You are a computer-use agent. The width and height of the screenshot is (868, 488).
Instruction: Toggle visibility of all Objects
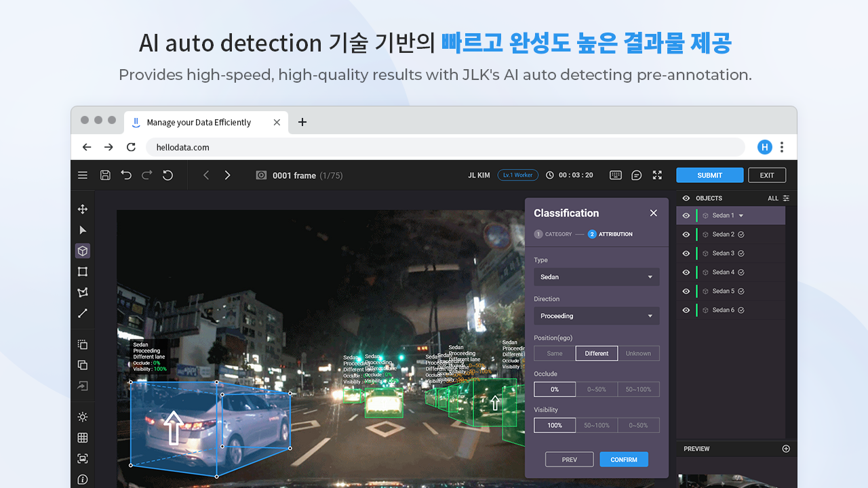point(686,199)
